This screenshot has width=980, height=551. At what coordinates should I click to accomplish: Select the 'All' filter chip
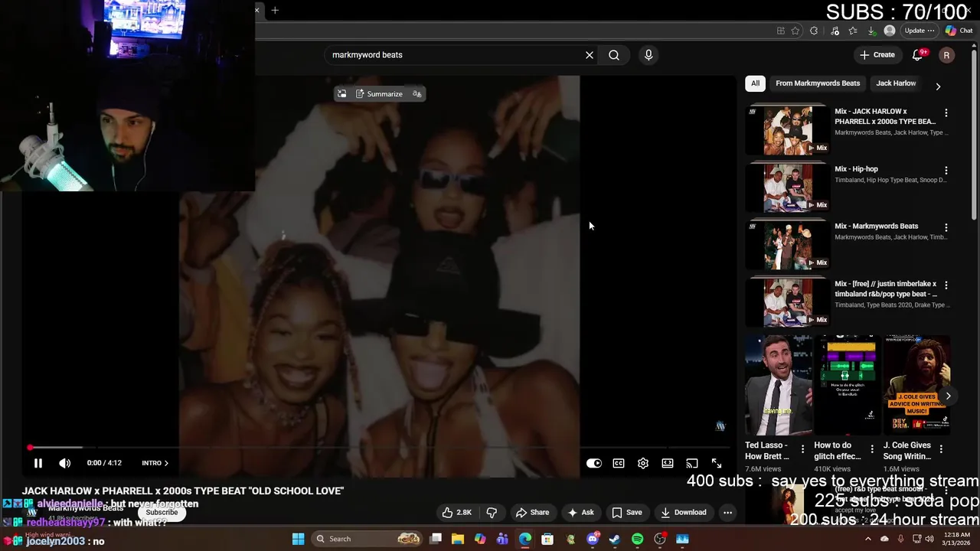pos(755,83)
